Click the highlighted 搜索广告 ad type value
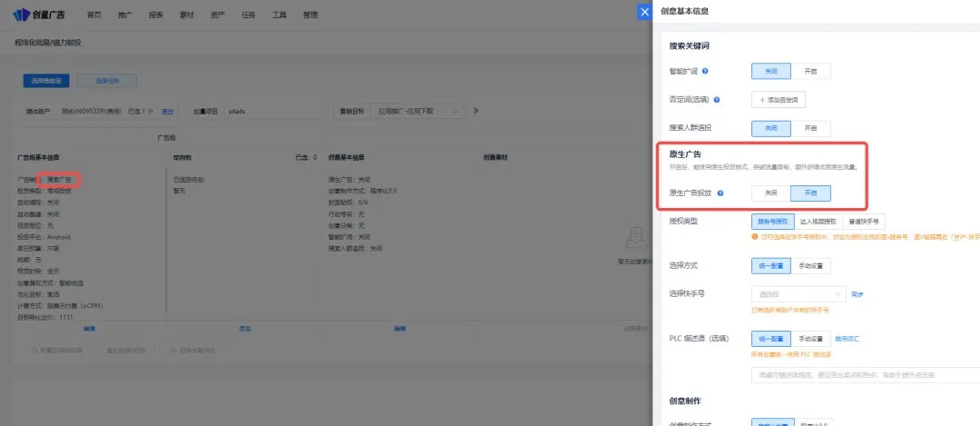The width and height of the screenshot is (980, 426). [59, 180]
